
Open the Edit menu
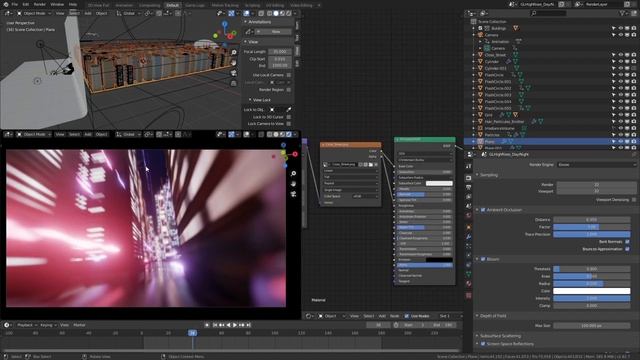click(x=26, y=4)
